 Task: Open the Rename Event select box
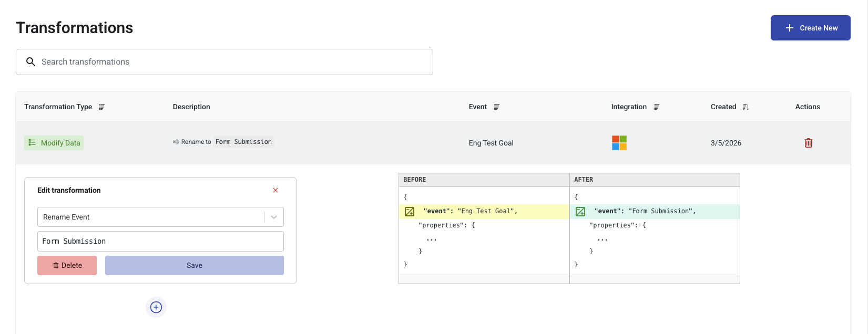[150, 217]
